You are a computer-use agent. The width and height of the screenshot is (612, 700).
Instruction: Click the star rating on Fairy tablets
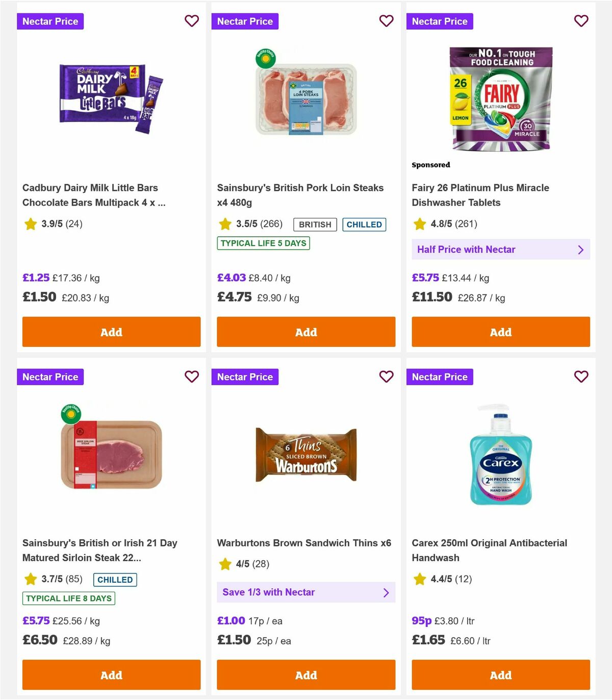tap(420, 223)
